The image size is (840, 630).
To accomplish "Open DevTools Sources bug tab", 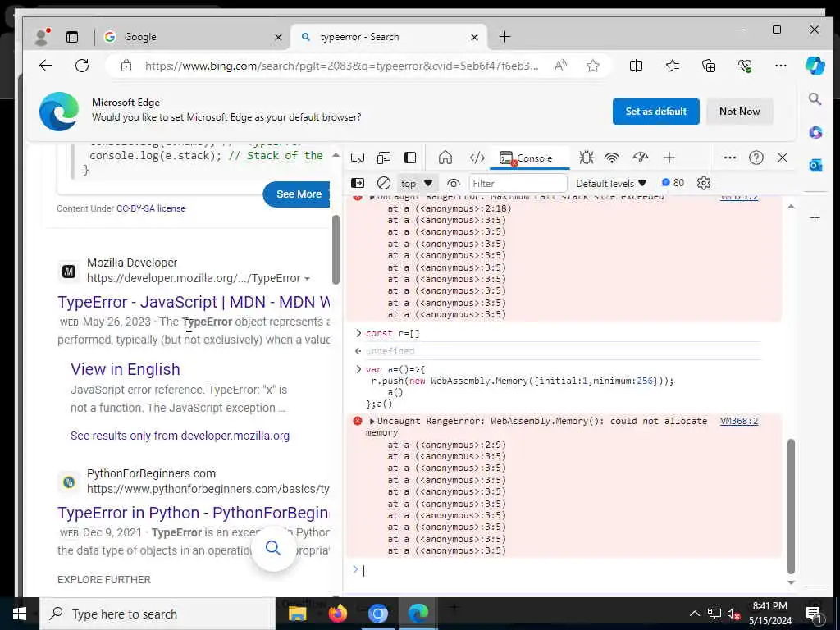I will point(586,157).
